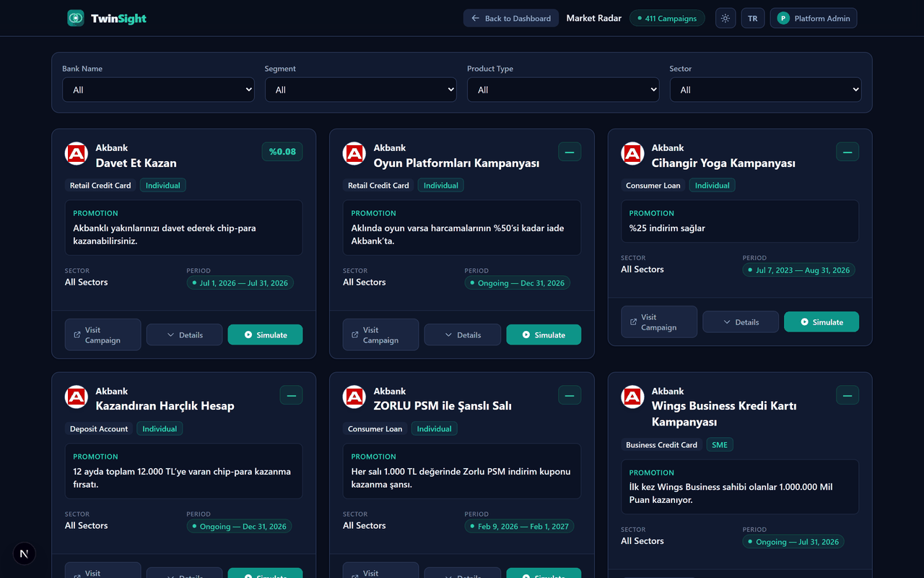Screen dimensions: 924x578
Task: Click dash badge on Cihangir Yoga Kampanyası
Action: click(x=847, y=152)
